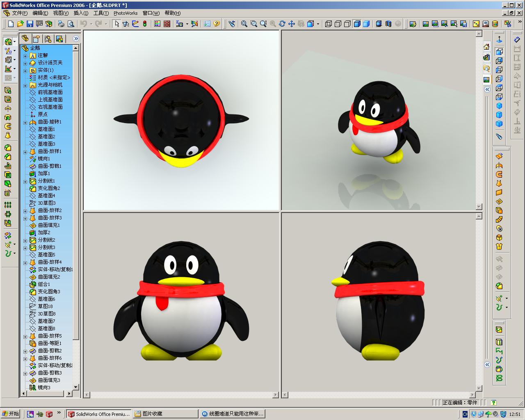Click the brick wall texture icon
This screenshot has height=420, width=525.
tap(167, 24)
